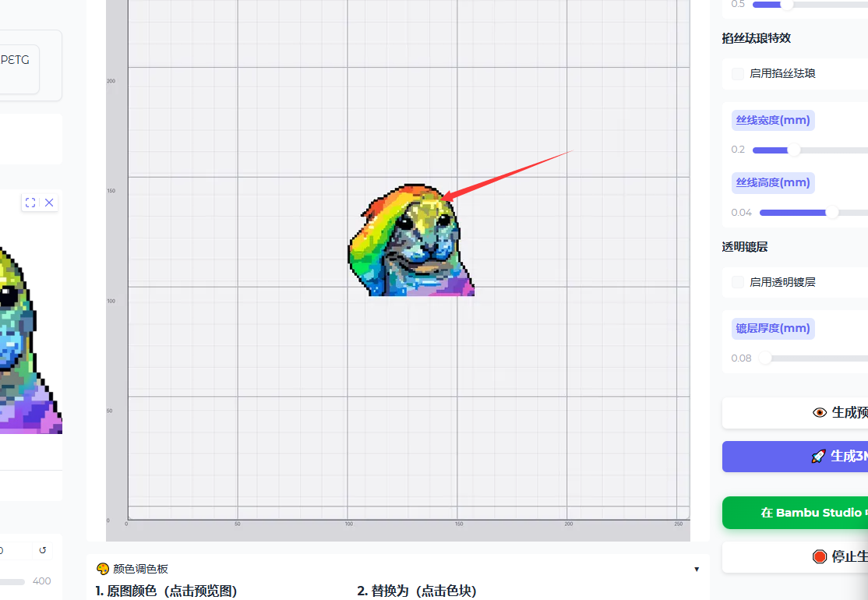Click the '1. 原图颜色' heading text

tap(166, 591)
